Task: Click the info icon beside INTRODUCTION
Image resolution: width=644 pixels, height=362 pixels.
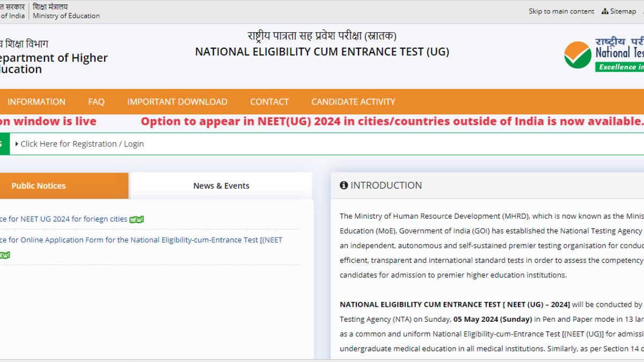Action: point(343,186)
